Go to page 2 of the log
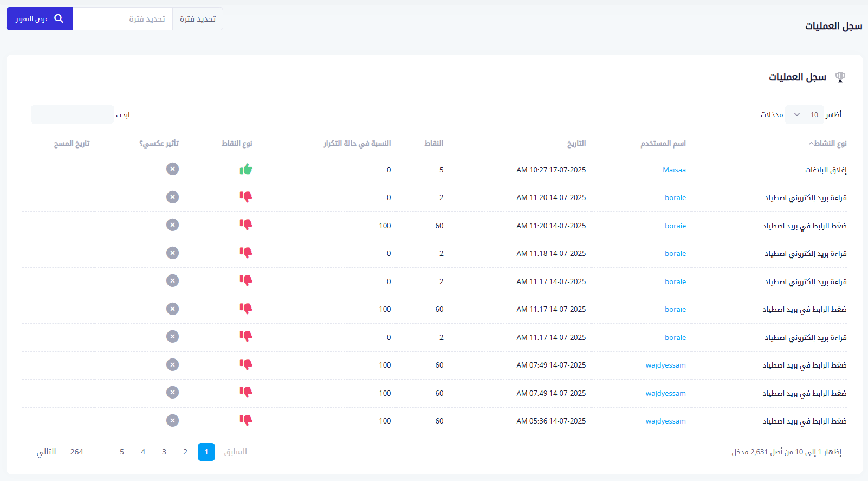Viewport: 868px width, 481px height. [x=185, y=452]
